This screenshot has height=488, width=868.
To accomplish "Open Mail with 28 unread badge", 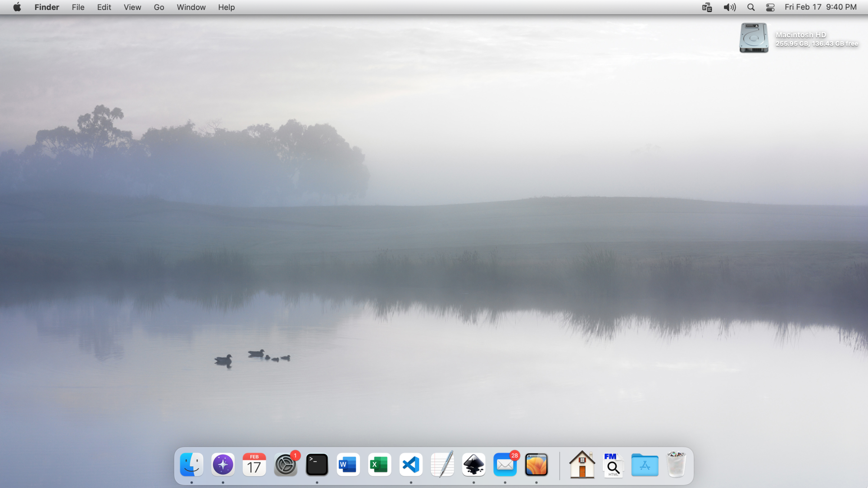I will pyautogui.click(x=505, y=465).
